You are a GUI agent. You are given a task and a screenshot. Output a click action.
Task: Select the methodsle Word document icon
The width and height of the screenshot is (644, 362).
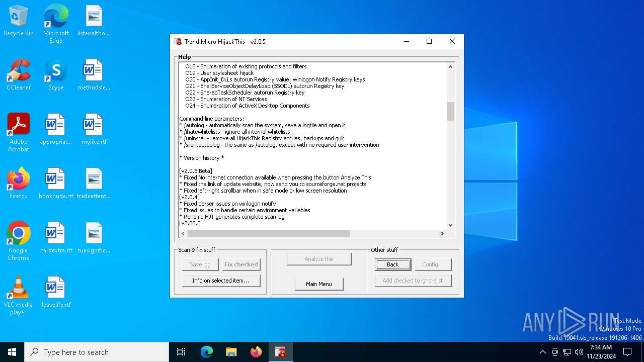[x=94, y=75]
